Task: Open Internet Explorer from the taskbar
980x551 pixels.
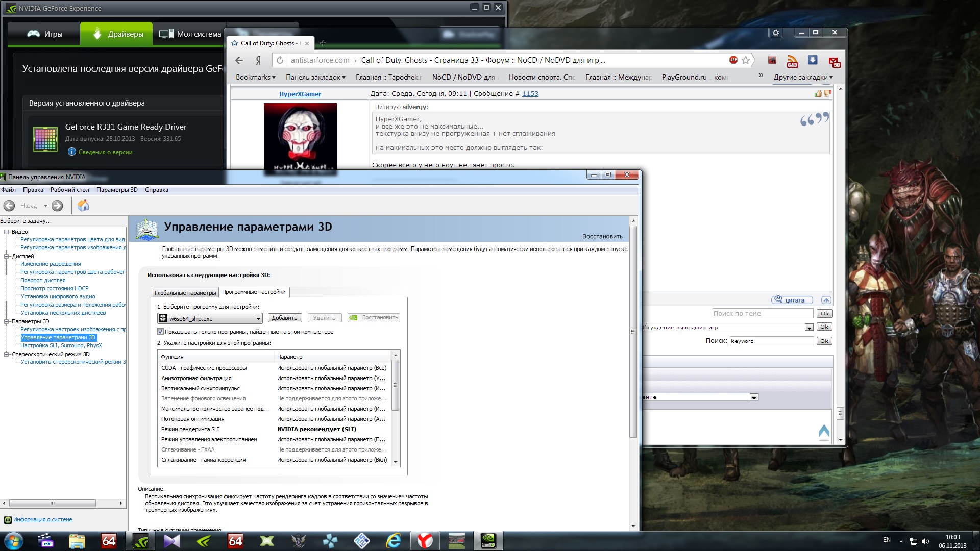Action: click(x=394, y=541)
